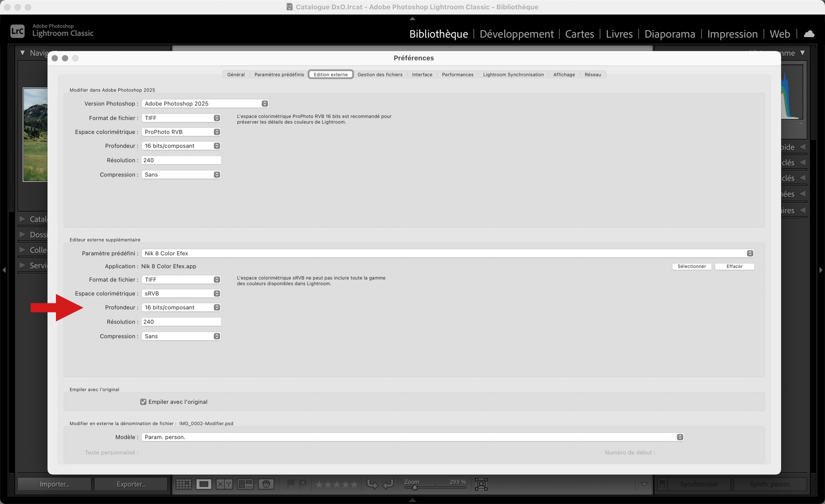Click the Exporter button
Screen dimensions: 825x504
point(131,484)
